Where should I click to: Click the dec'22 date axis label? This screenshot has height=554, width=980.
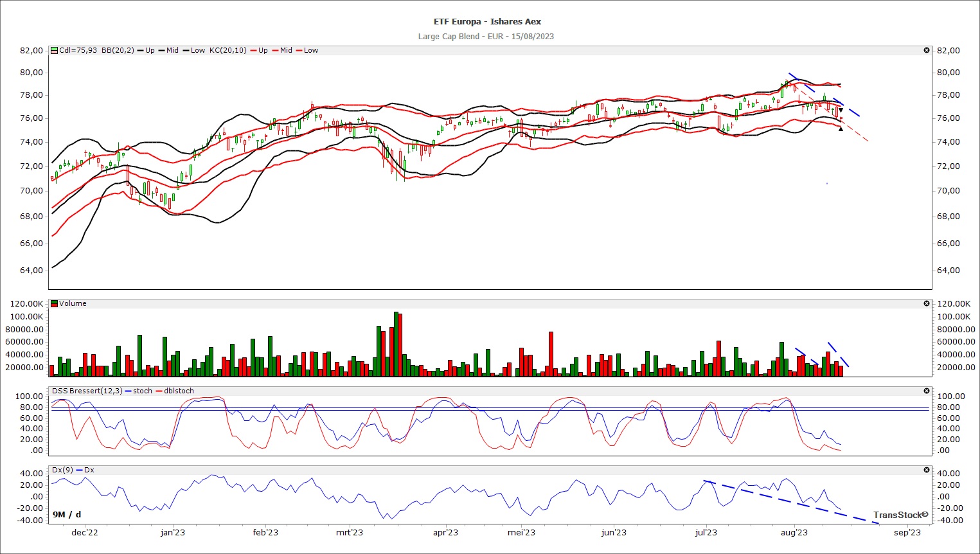tap(85, 532)
